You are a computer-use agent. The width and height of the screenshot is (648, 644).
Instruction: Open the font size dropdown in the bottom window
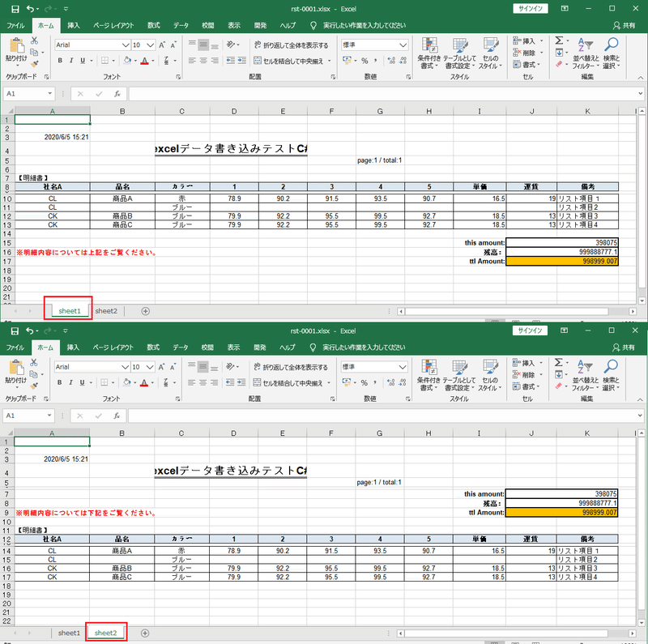[150, 367]
